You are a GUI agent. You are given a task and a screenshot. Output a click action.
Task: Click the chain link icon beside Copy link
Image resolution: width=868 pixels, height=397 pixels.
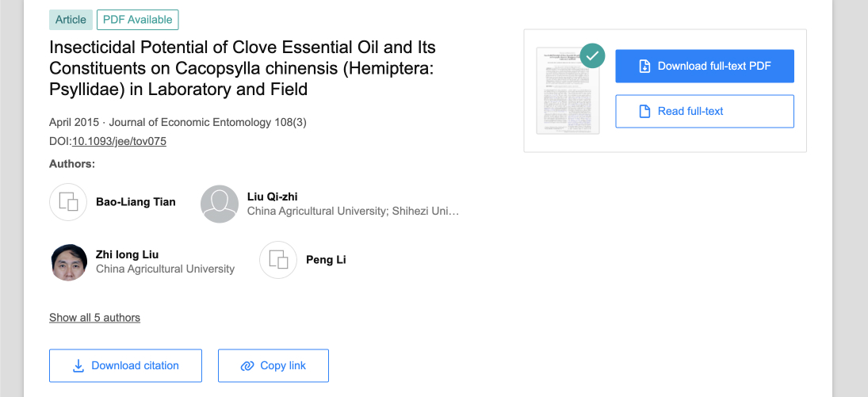[247, 366]
